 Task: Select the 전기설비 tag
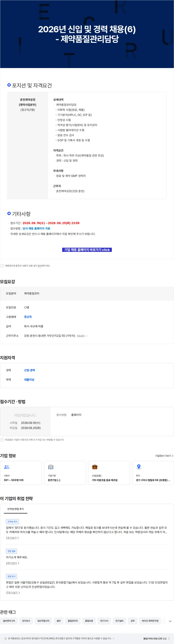[x=119, y=621]
